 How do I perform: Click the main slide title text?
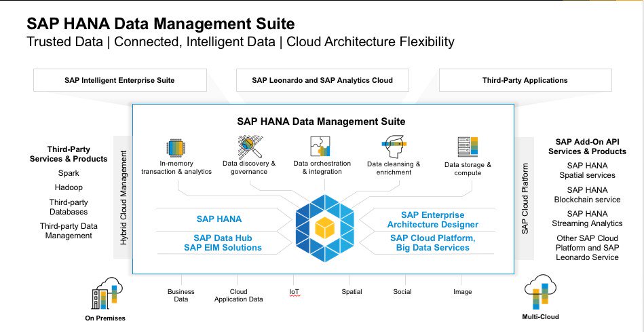[x=161, y=24]
